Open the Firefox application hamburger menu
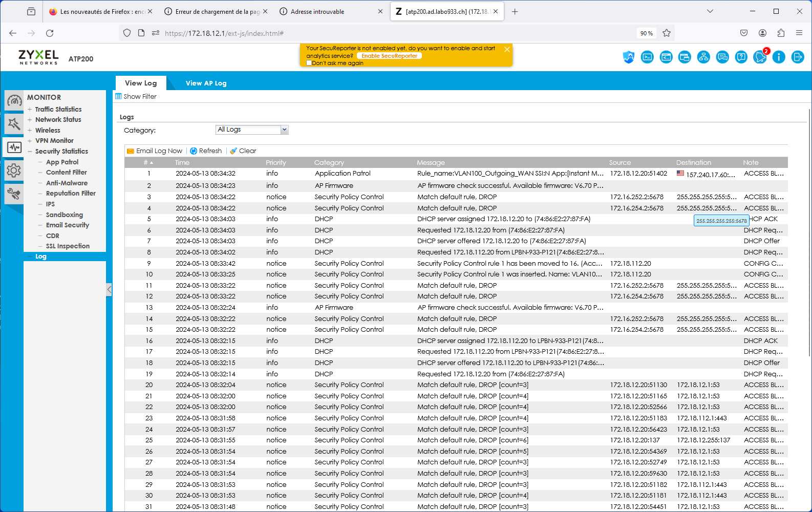812x512 pixels. point(799,33)
